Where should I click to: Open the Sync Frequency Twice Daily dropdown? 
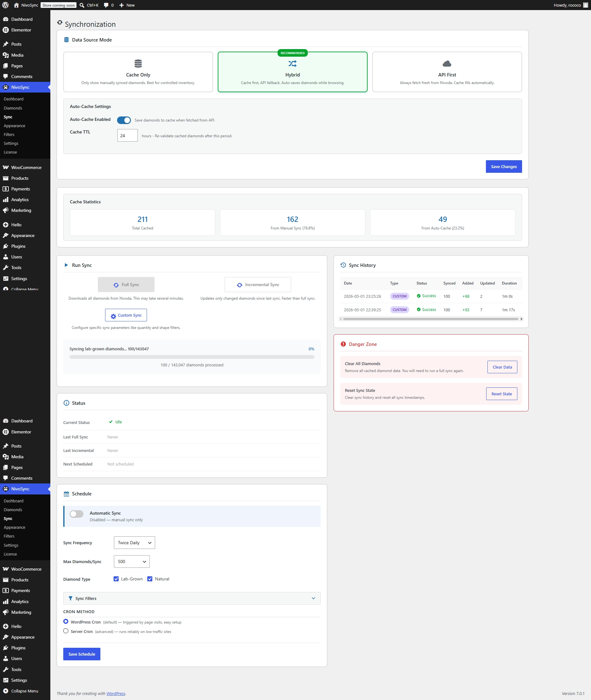click(134, 543)
